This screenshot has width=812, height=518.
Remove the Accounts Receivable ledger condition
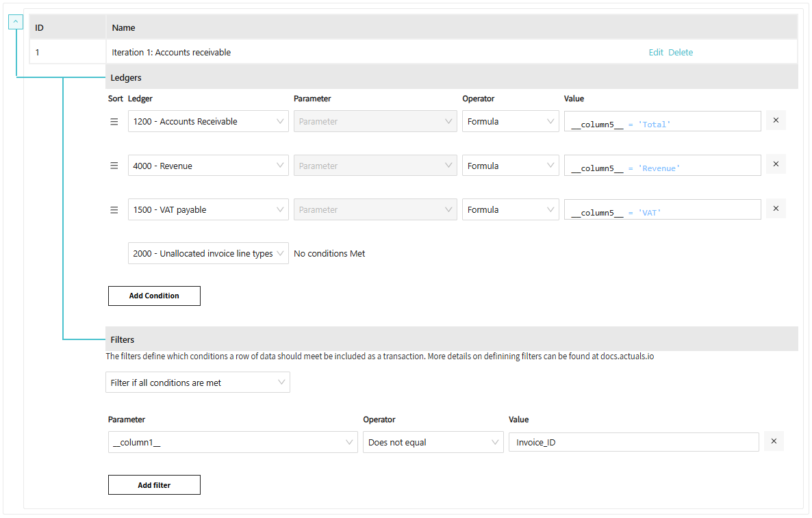pyautogui.click(x=776, y=120)
